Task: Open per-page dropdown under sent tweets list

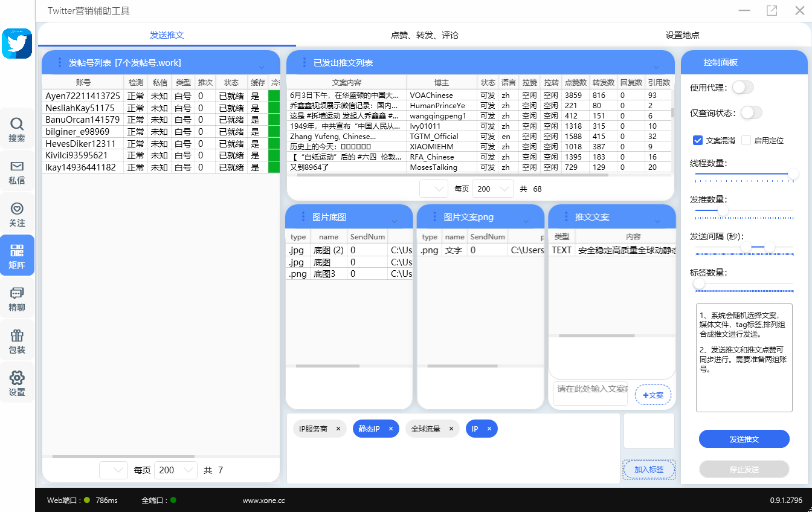Action: (492, 189)
